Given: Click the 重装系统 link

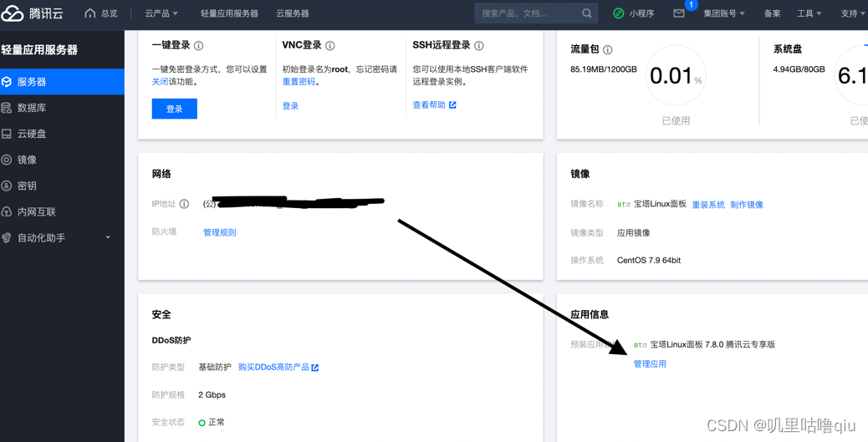Looking at the screenshot, I should (x=708, y=205).
